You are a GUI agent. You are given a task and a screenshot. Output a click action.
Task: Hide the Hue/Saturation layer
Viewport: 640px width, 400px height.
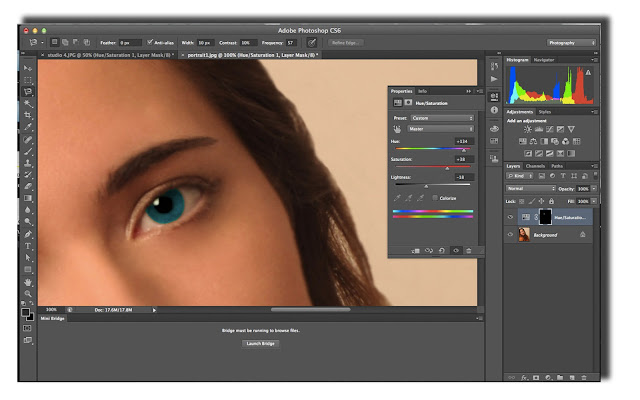[x=510, y=217]
